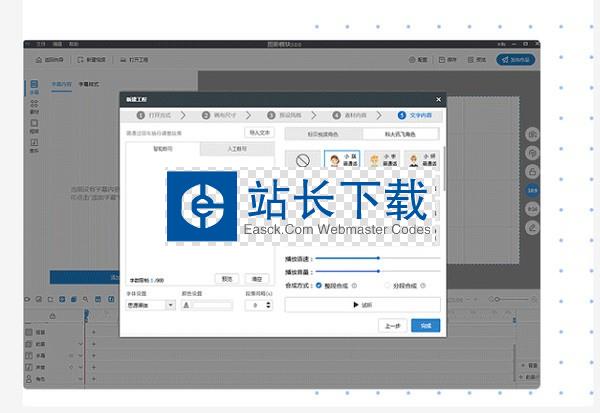Click the timeline playhead marker

[86, 315]
